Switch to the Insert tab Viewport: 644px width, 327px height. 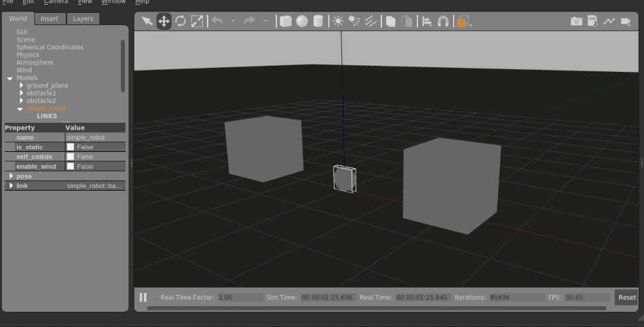[x=50, y=18]
